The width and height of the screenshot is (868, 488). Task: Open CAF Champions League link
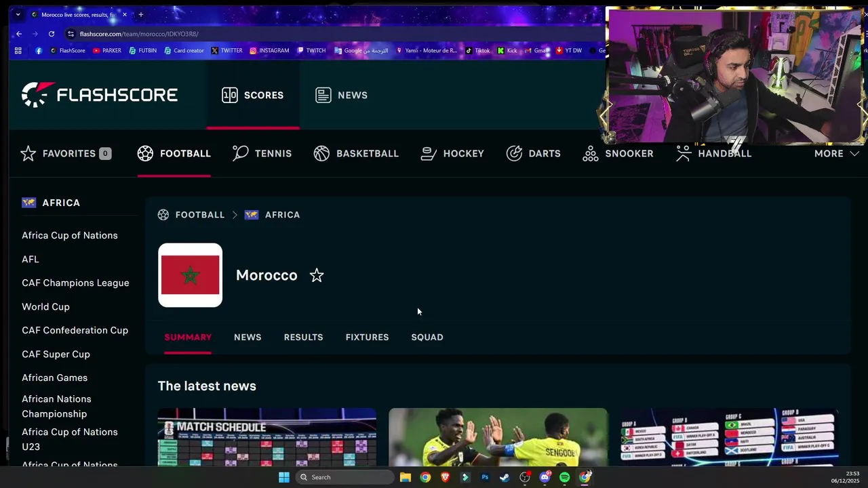[x=75, y=283]
